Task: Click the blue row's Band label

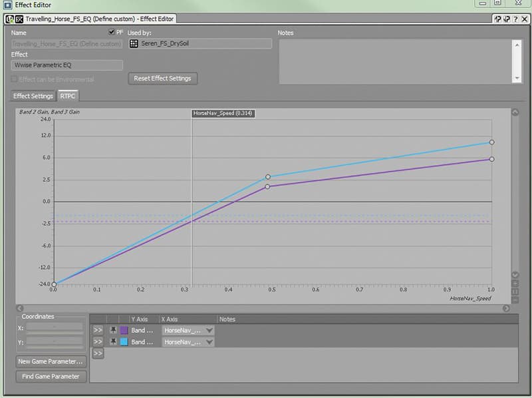Action: point(142,341)
